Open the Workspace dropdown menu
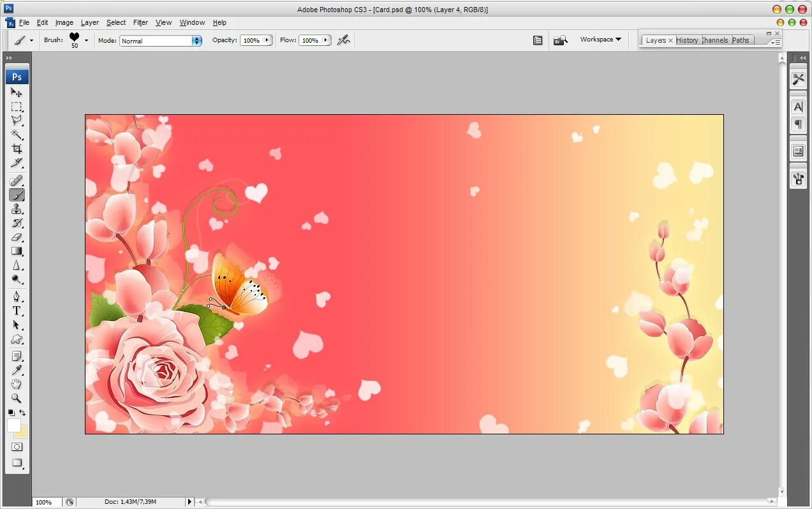This screenshot has height=509, width=812. coord(600,40)
